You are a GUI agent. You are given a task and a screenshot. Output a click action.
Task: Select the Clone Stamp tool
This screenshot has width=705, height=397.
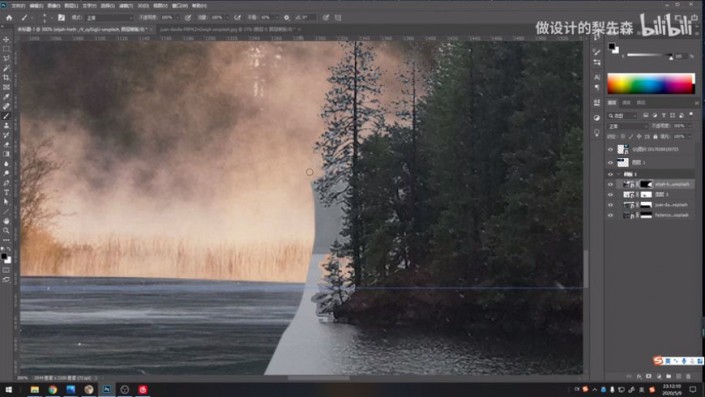[x=6, y=125]
